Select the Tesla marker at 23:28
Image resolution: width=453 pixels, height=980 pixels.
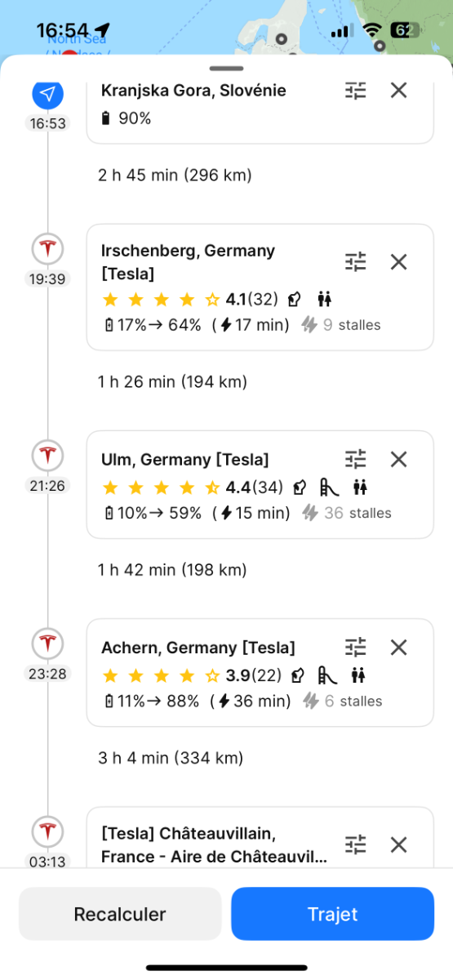47,644
